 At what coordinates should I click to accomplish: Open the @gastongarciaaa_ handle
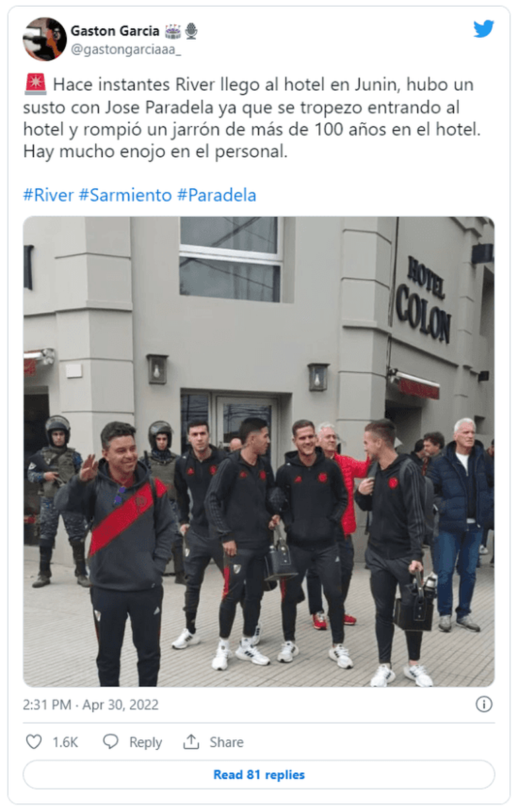(x=126, y=49)
